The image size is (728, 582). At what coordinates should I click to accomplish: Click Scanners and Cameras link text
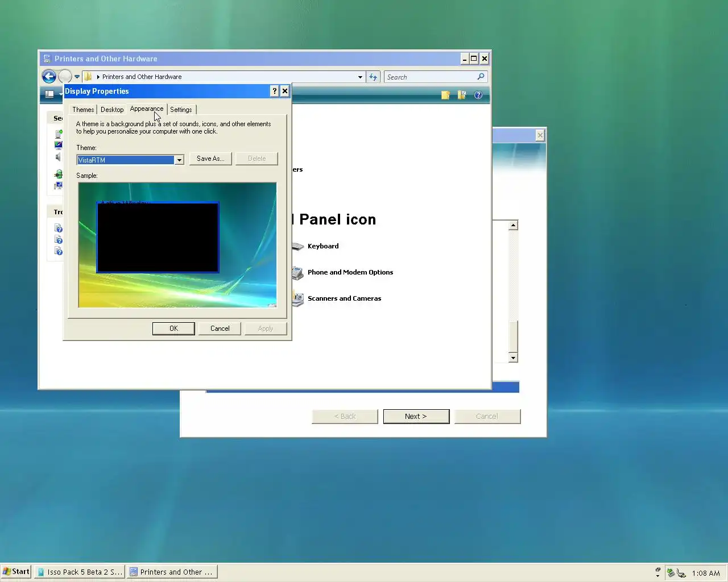pos(344,298)
